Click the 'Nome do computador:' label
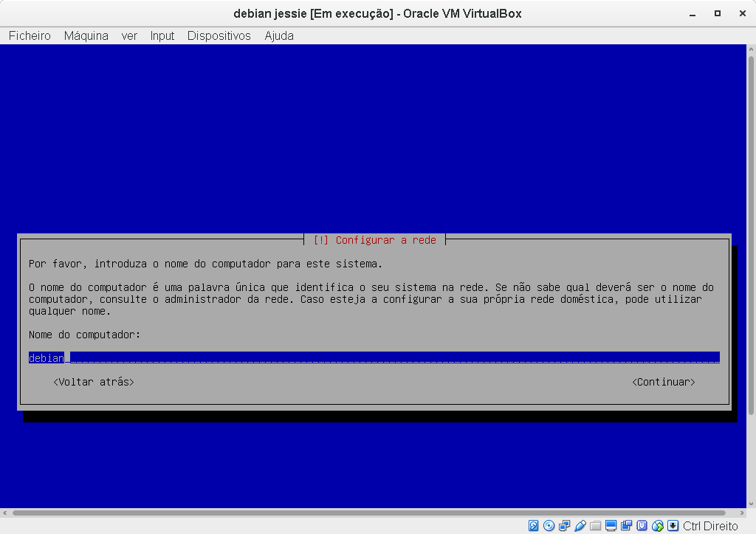The width and height of the screenshot is (756, 534). coord(84,335)
